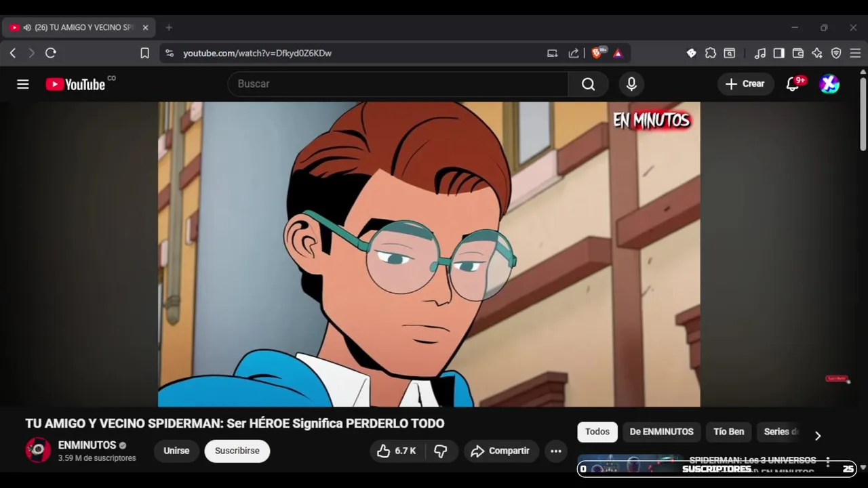The image size is (868, 488).
Task: Click the video player frame
Action: [x=429, y=254]
